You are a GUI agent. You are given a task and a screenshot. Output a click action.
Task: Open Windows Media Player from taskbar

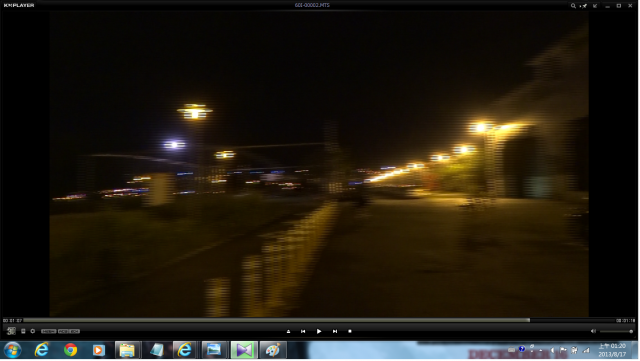pyautogui.click(x=98, y=350)
